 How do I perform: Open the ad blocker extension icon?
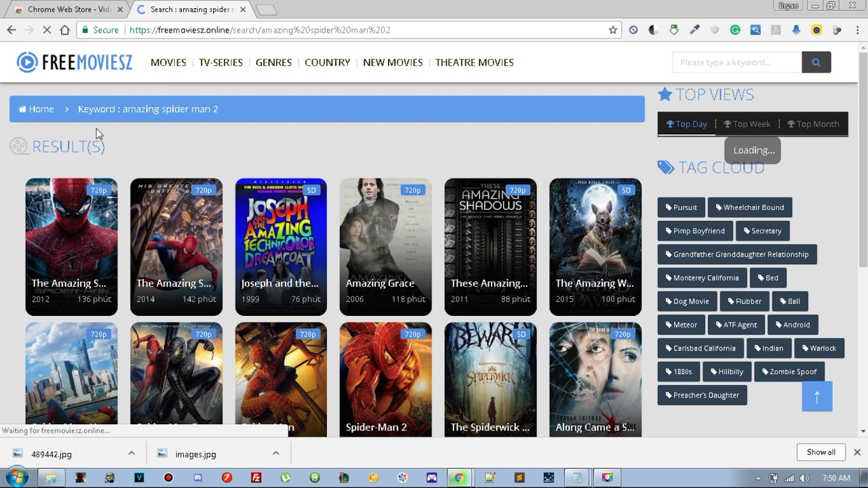632,29
